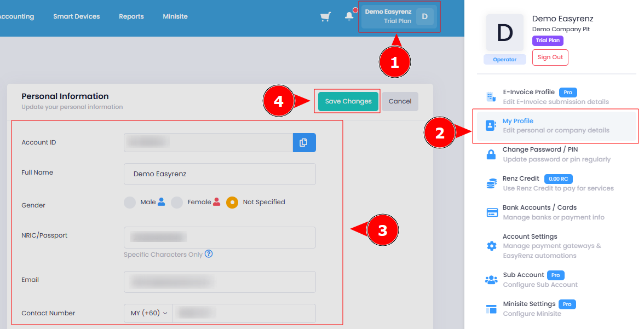Click into the Full Name field
The height and width of the screenshot is (329, 644).
pyautogui.click(x=220, y=174)
